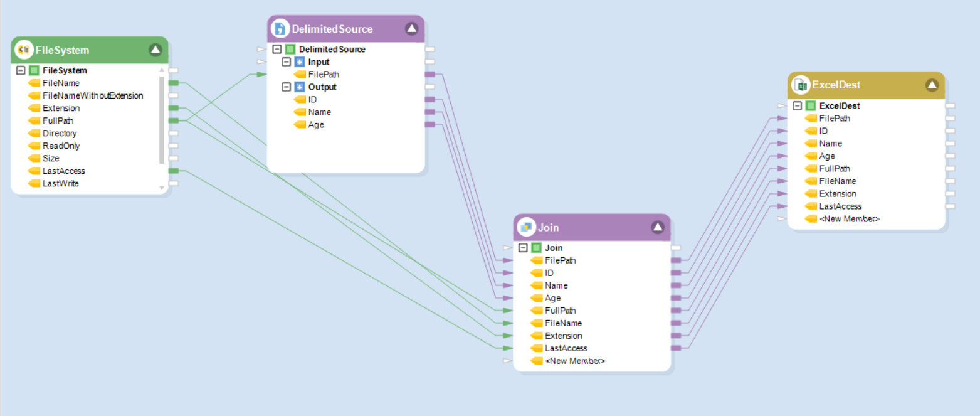Collapse the Output node in DelimitedSource

(x=287, y=87)
